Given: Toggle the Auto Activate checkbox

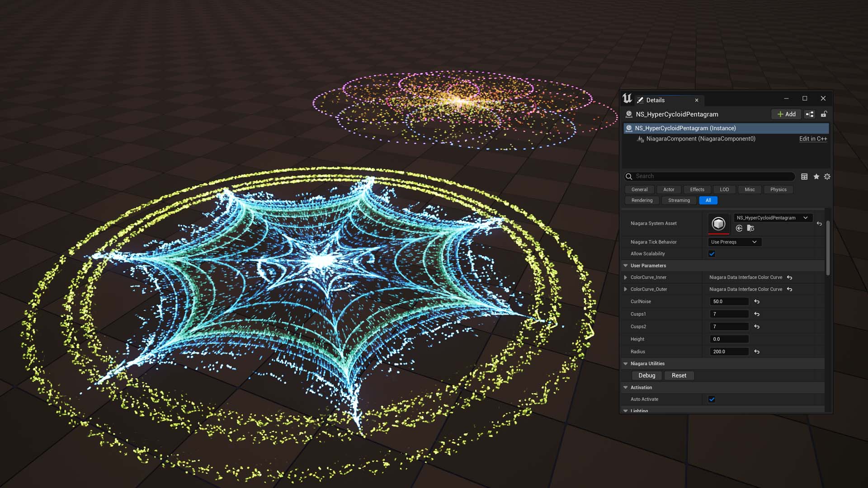Looking at the screenshot, I should [x=712, y=399].
